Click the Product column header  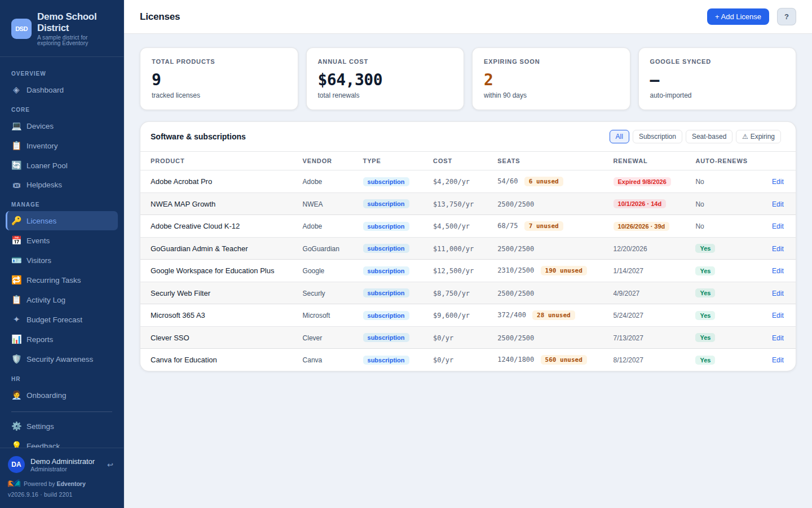167,161
